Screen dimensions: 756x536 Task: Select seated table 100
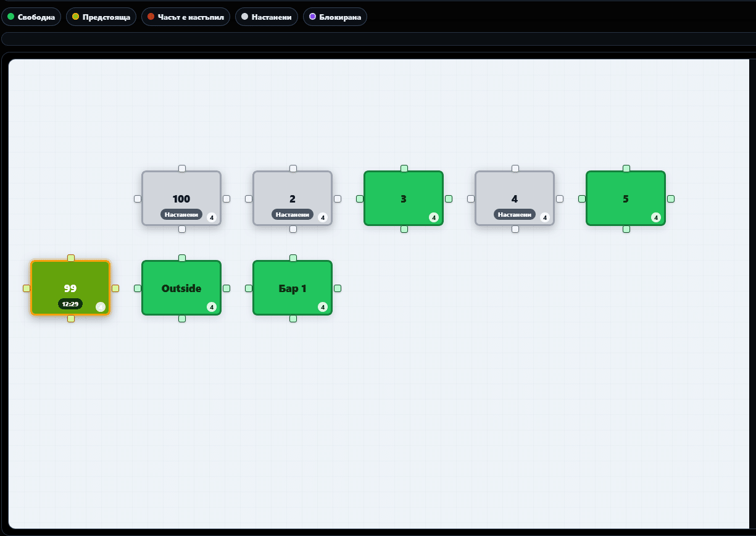pos(181,198)
